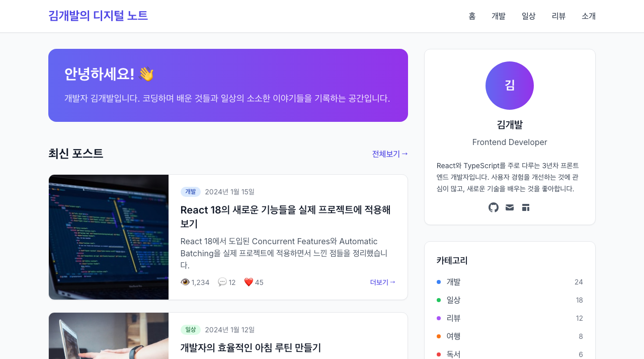Image resolution: width=644 pixels, height=359 pixels.
Task: Open the GitHub profile icon
Action: click(494, 207)
